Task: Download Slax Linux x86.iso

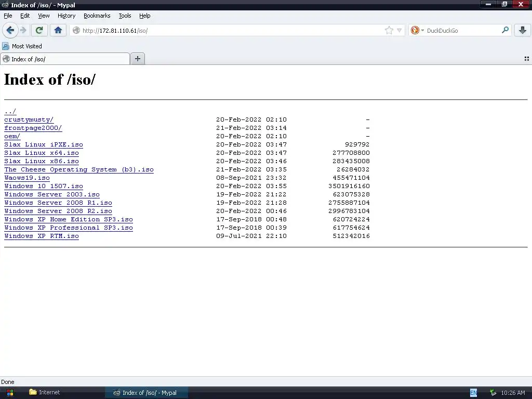Action: pyautogui.click(x=42, y=161)
